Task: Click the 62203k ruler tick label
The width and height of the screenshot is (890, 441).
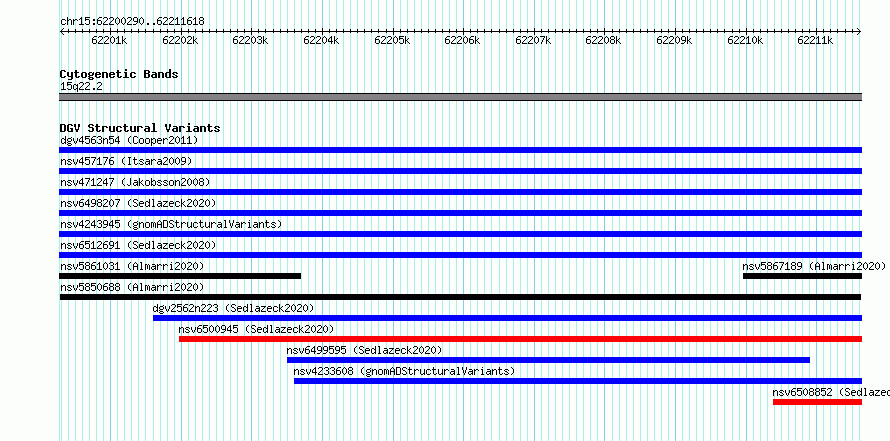Action: [250, 40]
